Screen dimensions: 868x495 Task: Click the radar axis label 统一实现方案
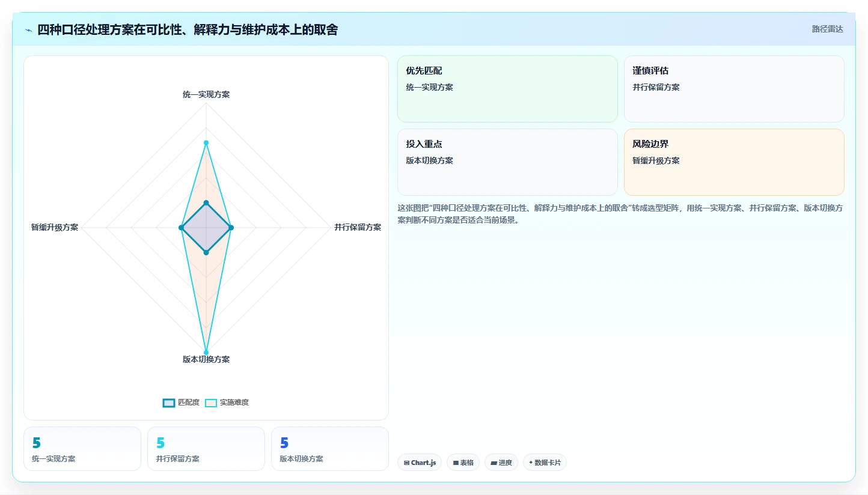[x=206, y=94]
